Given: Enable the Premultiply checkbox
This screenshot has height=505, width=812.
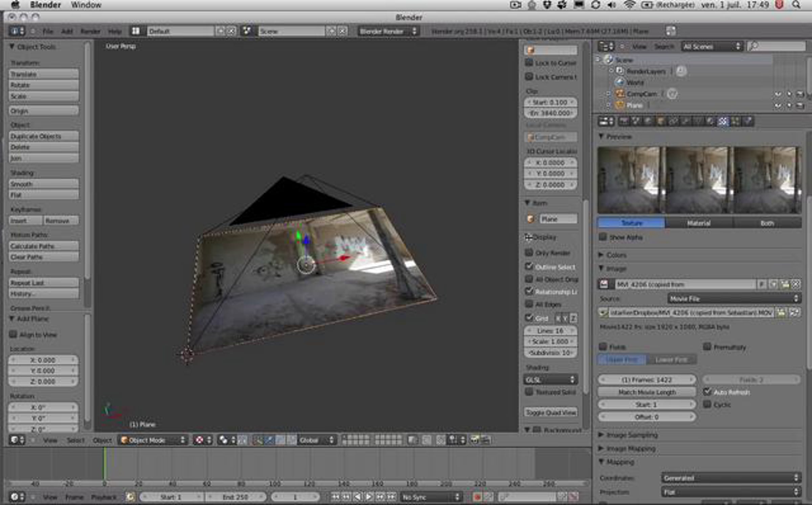Looking at the screenshot, I should pos(707,347).
